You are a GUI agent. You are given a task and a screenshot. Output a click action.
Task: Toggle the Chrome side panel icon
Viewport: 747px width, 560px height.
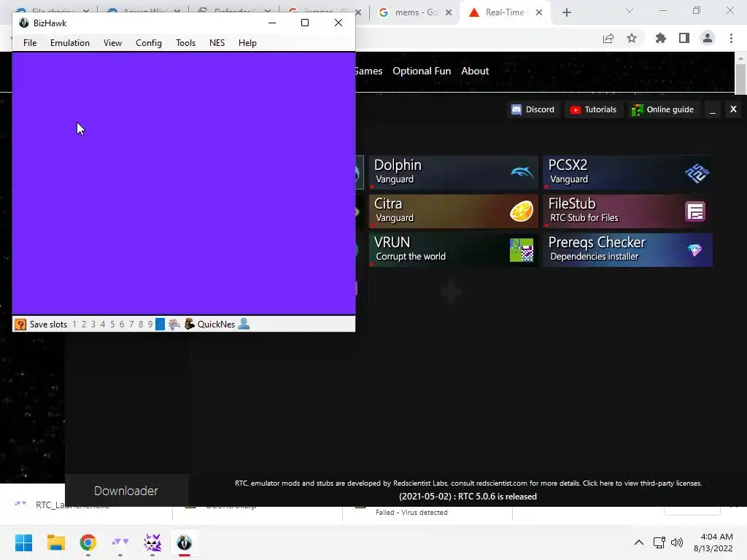pos(684,39)
